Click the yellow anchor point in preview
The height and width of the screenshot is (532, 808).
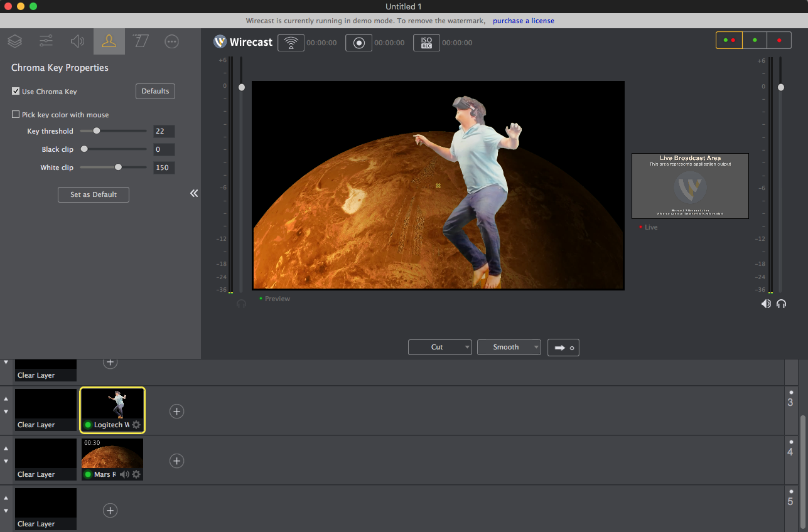(x=438, y=186)
